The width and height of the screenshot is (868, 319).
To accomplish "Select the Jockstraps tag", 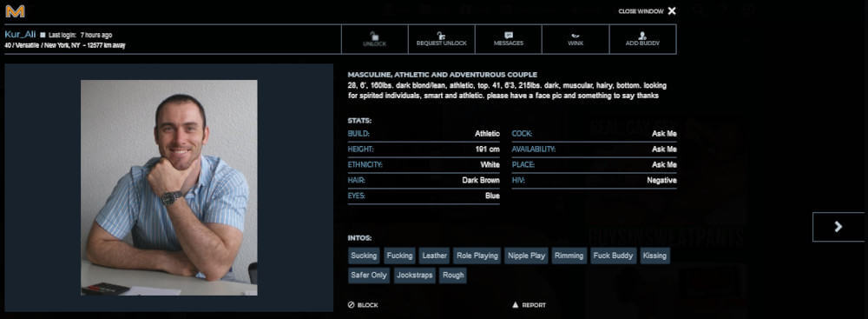I will coord(415,276).
